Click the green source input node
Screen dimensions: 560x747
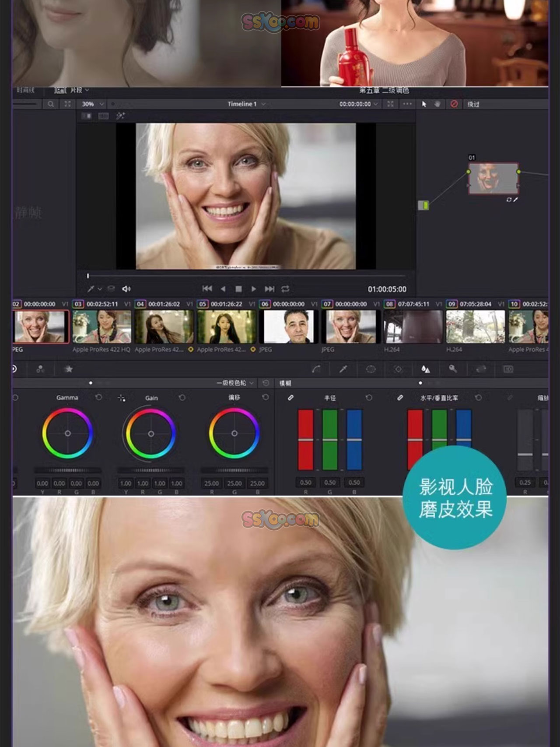pyautogui.click(x=423, y=205)
